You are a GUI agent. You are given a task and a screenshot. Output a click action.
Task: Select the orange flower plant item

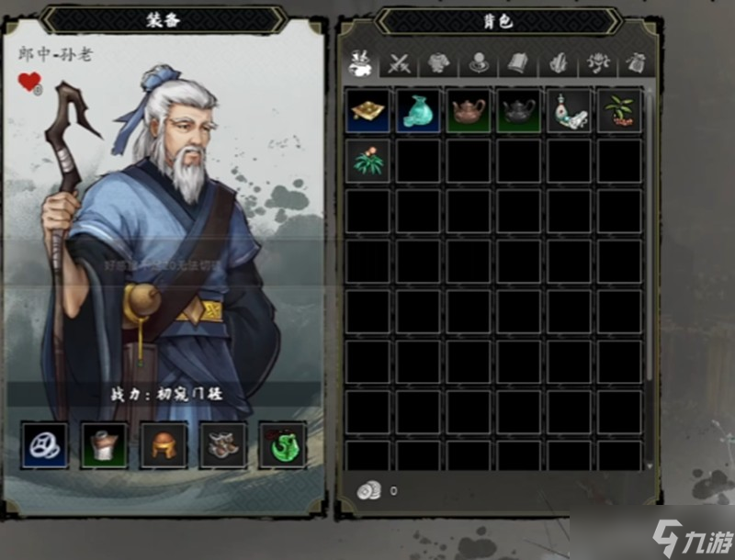(x=367, y=161)
